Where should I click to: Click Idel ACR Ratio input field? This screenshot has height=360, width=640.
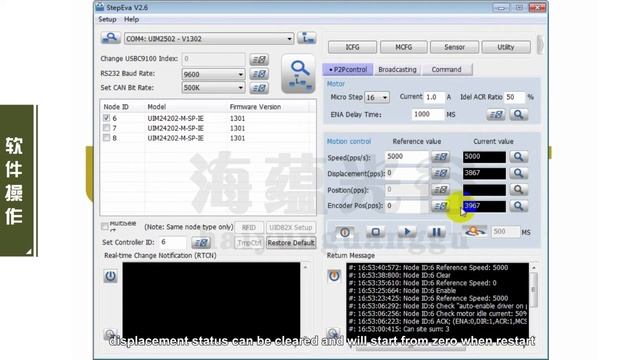coord(514,97)
